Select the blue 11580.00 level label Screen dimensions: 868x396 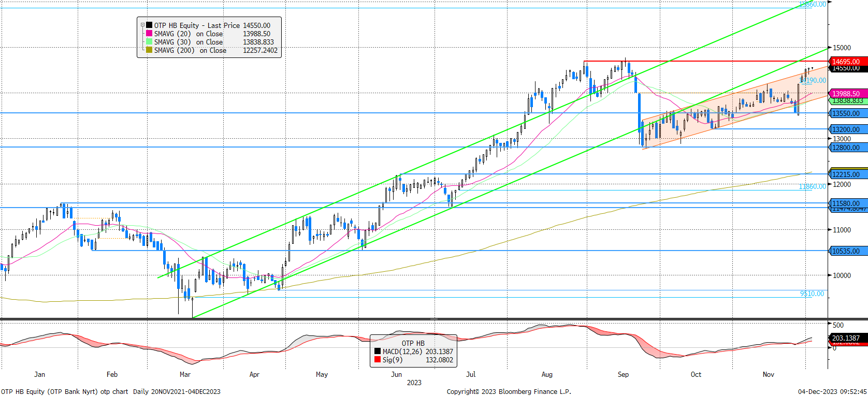point(848,203)
